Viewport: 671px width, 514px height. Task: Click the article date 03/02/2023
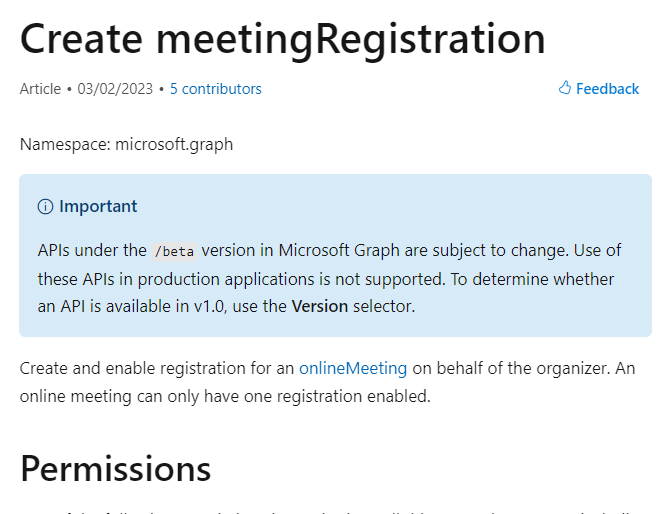click(115, 89)
